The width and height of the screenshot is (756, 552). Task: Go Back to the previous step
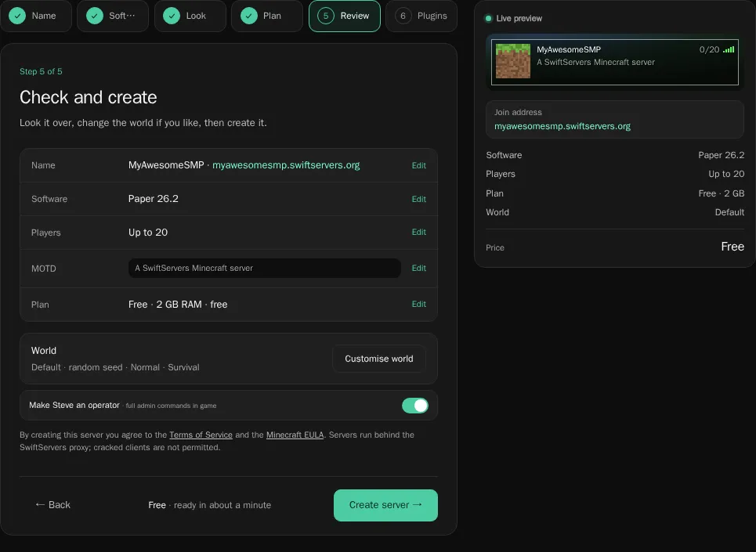[x=53, y=505]
